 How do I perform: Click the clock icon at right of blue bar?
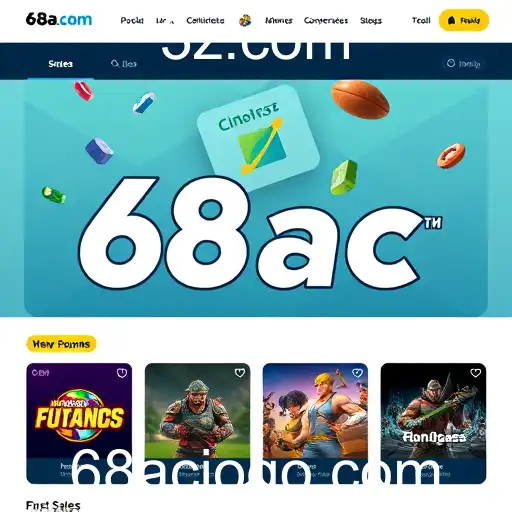pyautogui.click(x=451, y=63)
